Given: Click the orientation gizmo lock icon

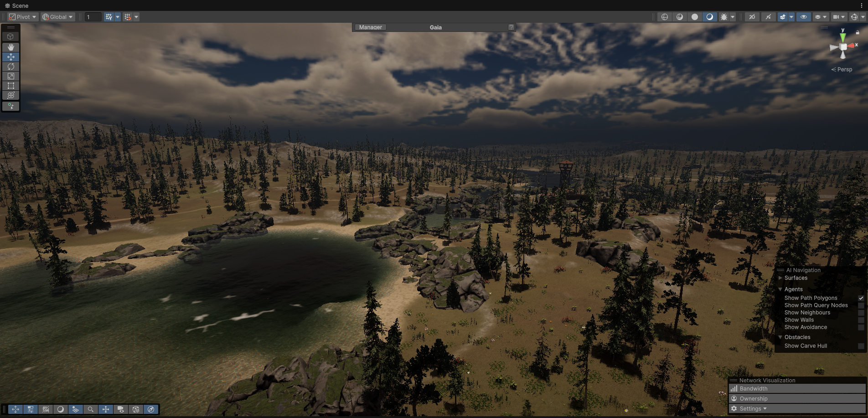Looking at the screenshot, I should coord(858,32).
